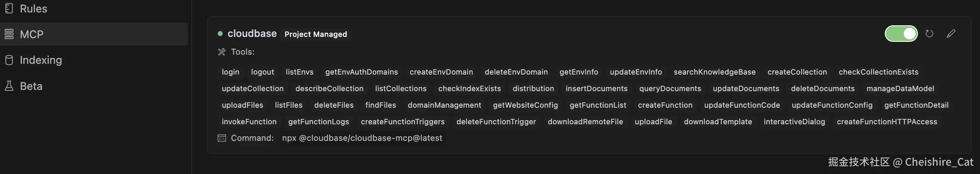The height and width of the screenshot is (174, 980).
Task: Click the refresh icon for cloudbase server
Action: coord(930,34)
